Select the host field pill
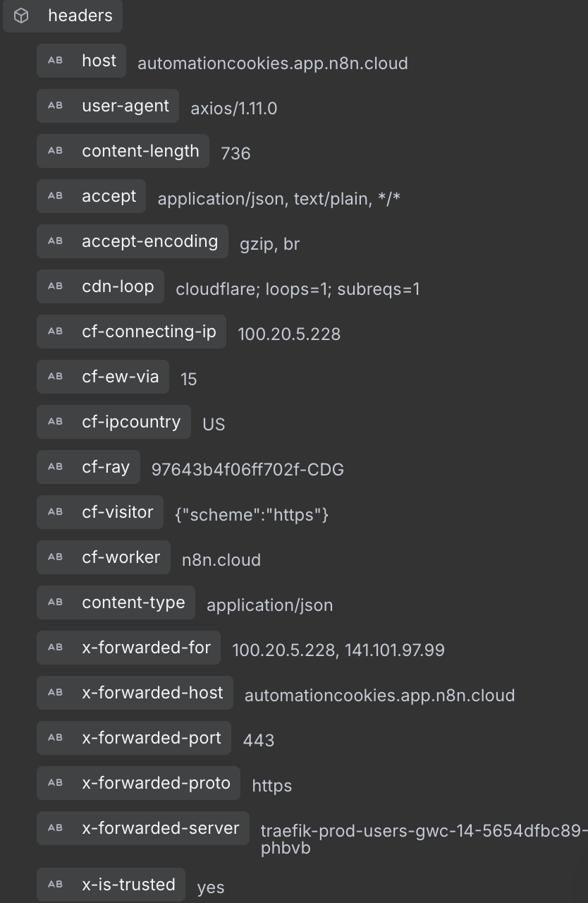This screenshot has width=588, height=903. (x=80, y=61)
